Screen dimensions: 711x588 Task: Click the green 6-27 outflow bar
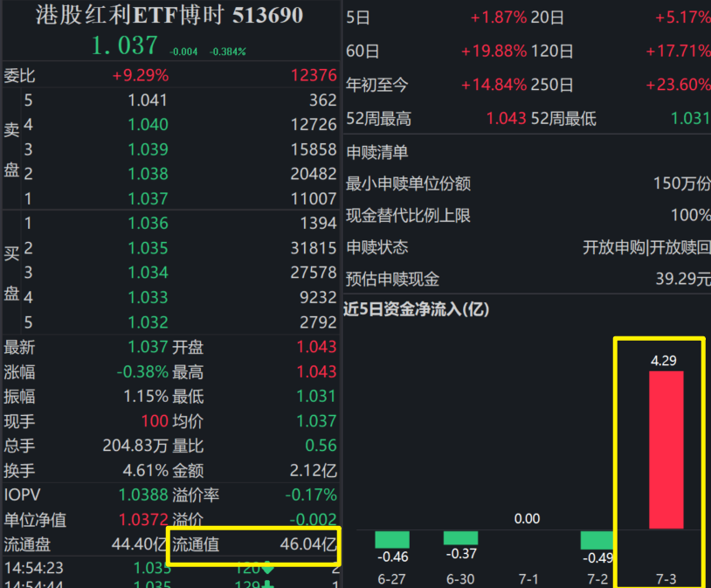tap(392, 539)
